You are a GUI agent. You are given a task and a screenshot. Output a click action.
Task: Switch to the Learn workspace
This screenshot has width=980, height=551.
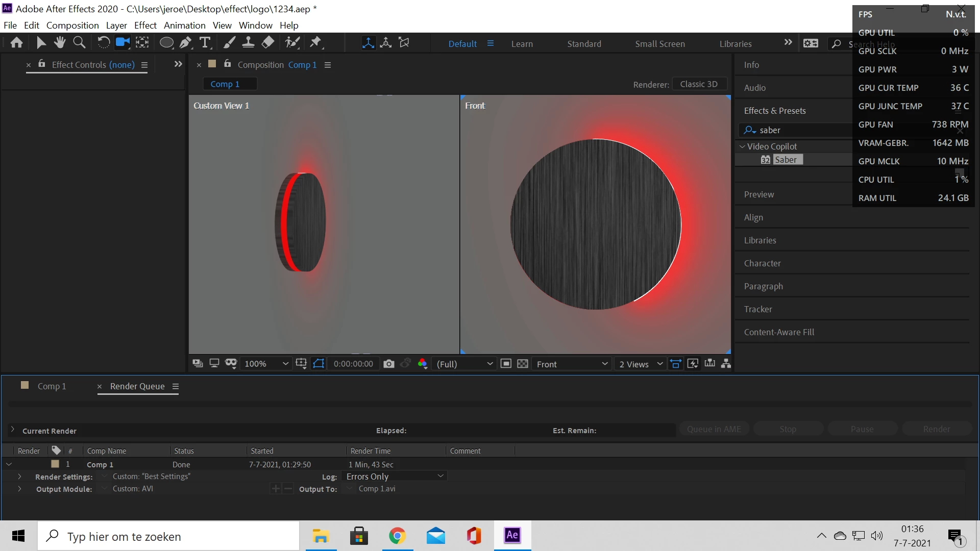[x=522, y=44]
